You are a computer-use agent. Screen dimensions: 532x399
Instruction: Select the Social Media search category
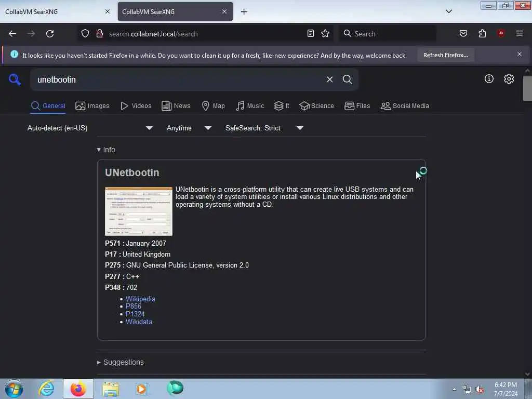(x=405, y=106)
